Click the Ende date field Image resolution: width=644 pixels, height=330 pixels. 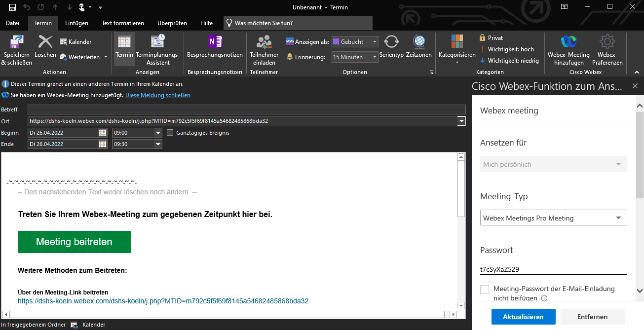(63, 144)
